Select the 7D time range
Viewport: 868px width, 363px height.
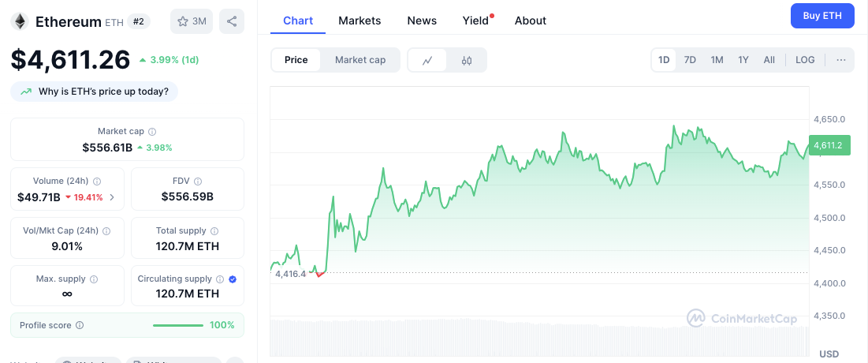coord(690,60)
